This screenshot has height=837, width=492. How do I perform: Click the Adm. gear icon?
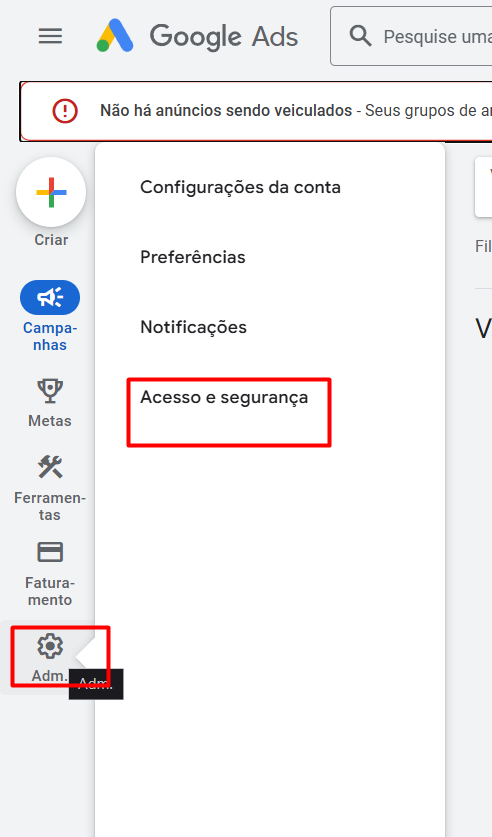[50, 646]
